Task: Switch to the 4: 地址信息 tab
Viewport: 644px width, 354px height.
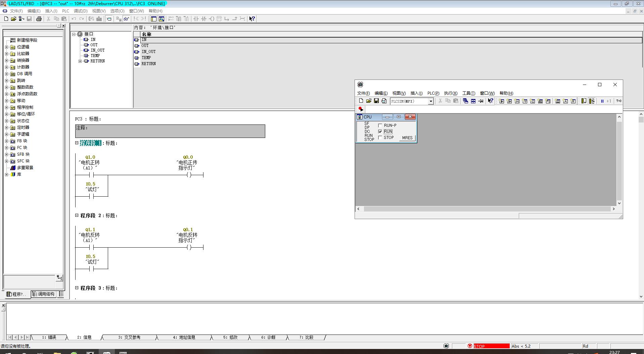Action: [184, 337]
